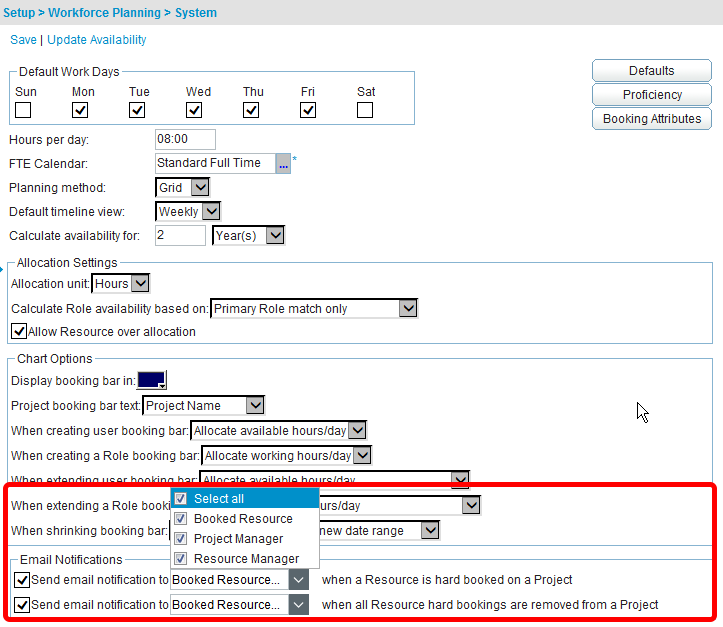Image resolution: width=723 pixels, height=627 pixels.
Task: Click the Save link
Action: click(24, 40)
